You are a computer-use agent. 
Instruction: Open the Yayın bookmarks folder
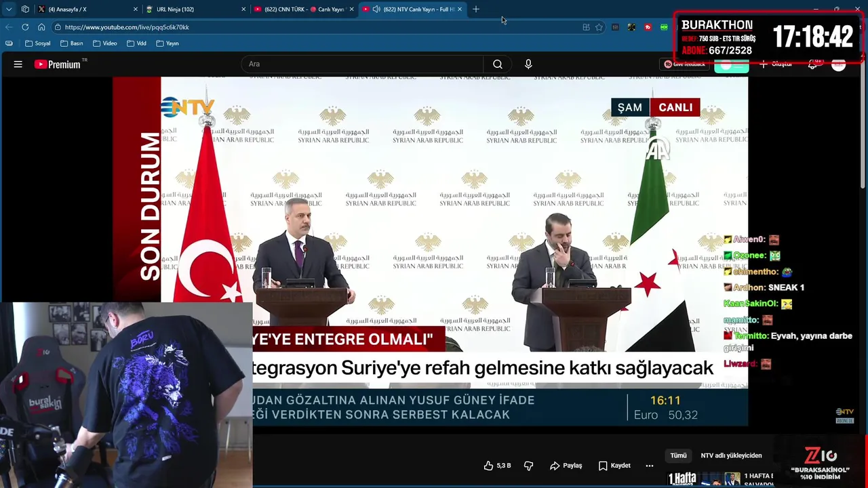167,43
